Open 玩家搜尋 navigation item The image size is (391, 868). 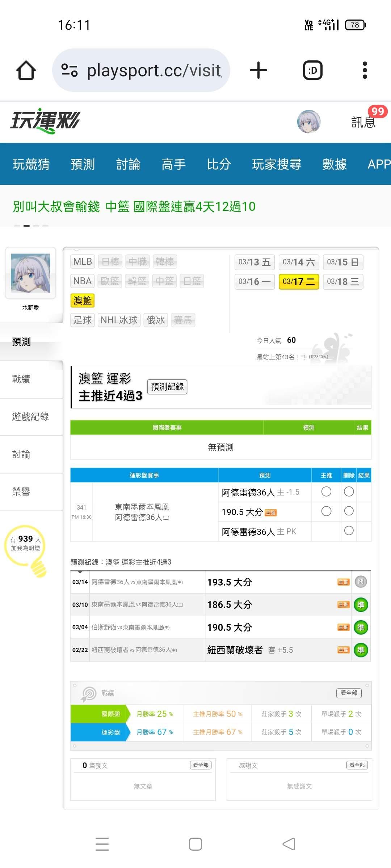(x=277, y=164)
